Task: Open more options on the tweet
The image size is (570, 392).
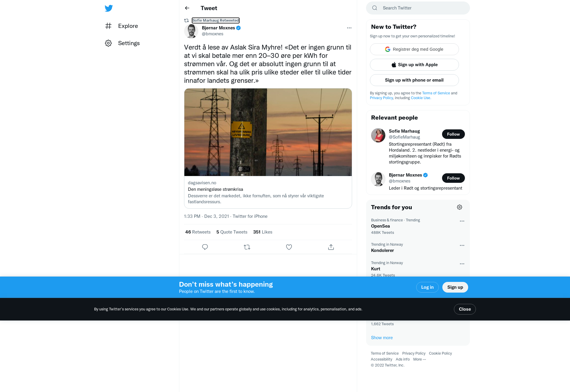Action: (x=349, y=28)
